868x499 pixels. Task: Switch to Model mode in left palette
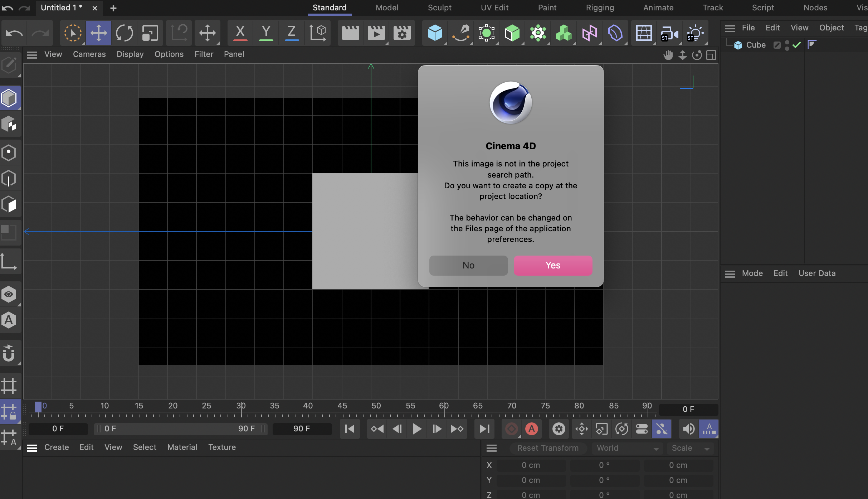coord(9,98)
